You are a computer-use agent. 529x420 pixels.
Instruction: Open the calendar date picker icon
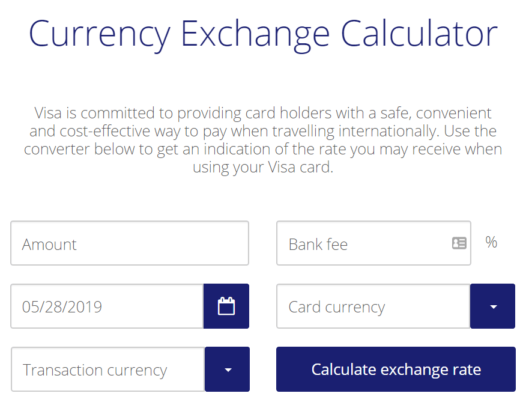tap(226, 306)
